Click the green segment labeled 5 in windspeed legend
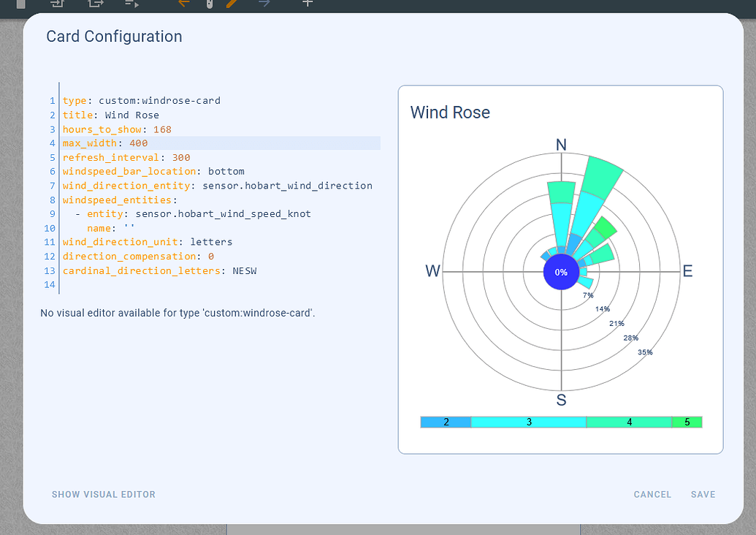The height and width of the screenshot is (535, 756). (x=687, y=422)
